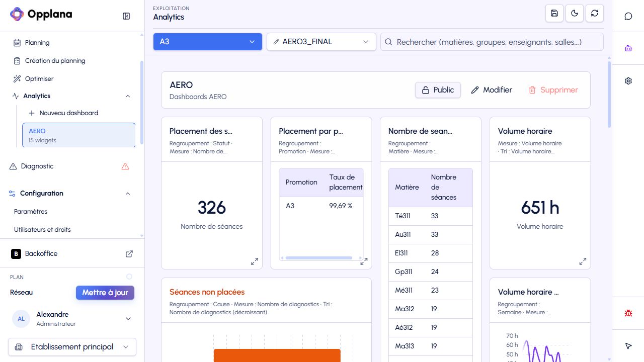Click the Planning calendar icon
This screenshot has height=362, width=644.
point(17,43)
